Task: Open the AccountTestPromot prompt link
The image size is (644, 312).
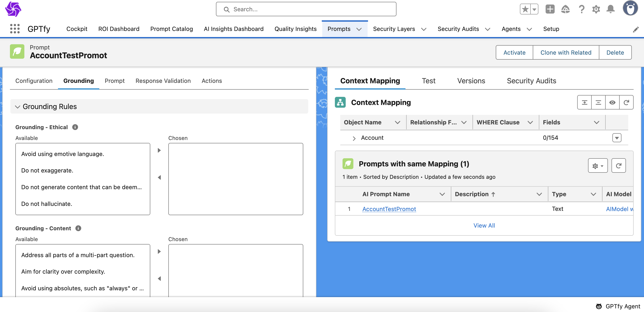Action: [389, 209]
